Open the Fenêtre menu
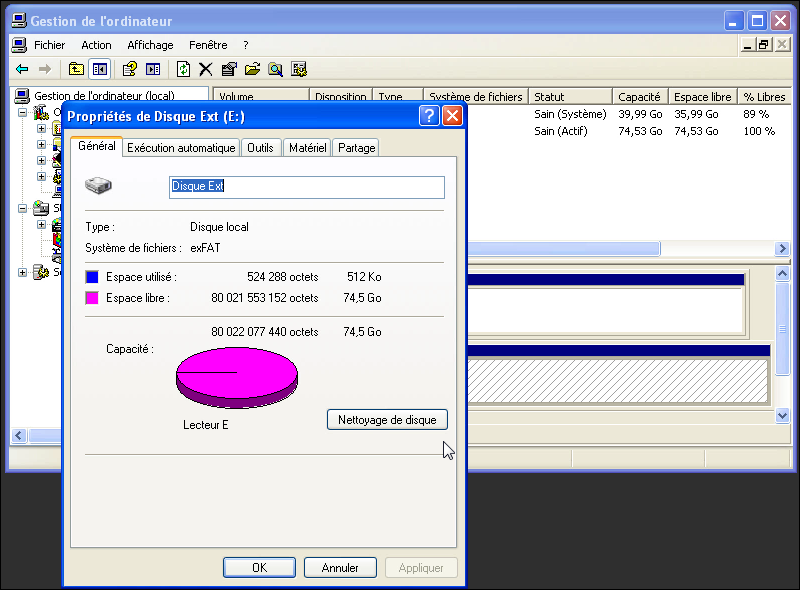800x590 pixels. pos(208,45)
